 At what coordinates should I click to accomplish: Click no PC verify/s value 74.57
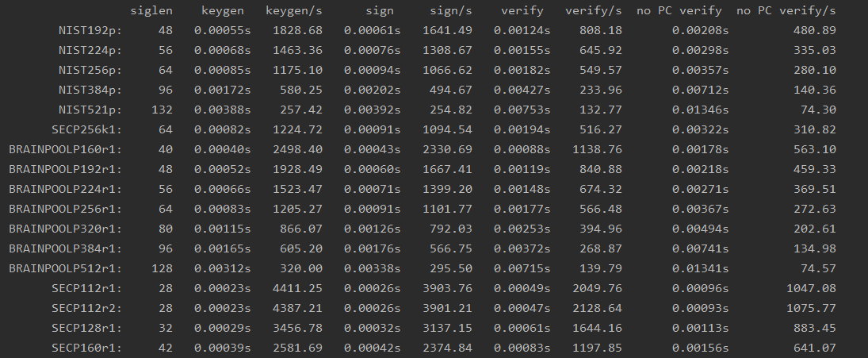tap(818, 269)
